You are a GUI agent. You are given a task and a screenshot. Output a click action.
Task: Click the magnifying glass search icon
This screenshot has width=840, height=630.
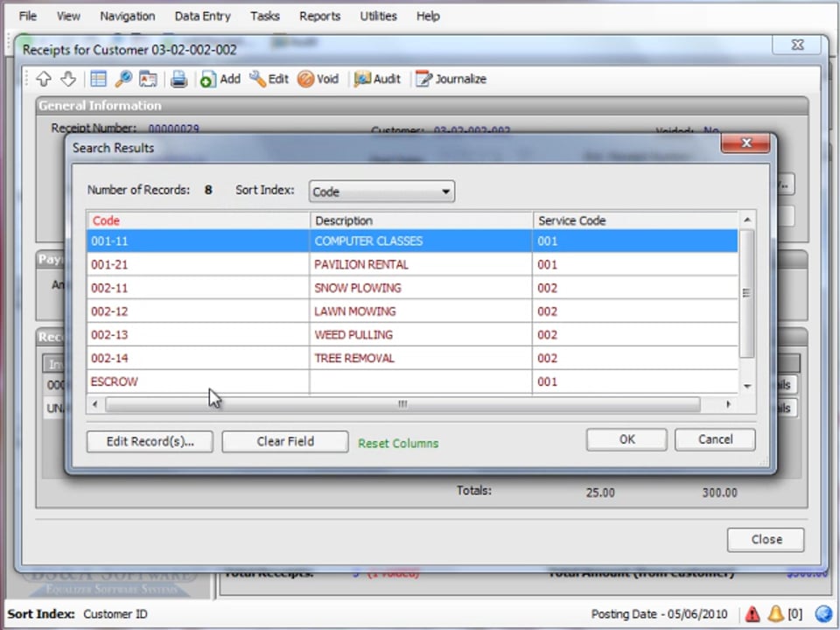tap(123, 79)
